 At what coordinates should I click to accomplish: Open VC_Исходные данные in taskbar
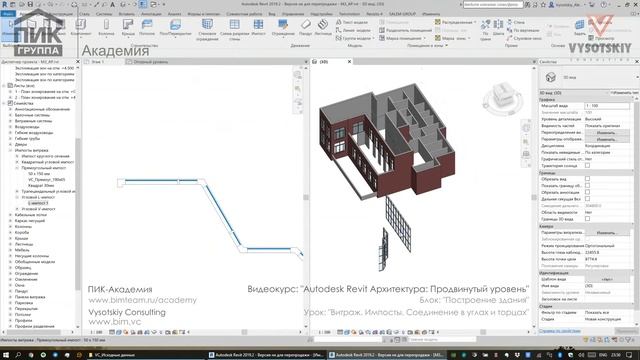[114, 355]
